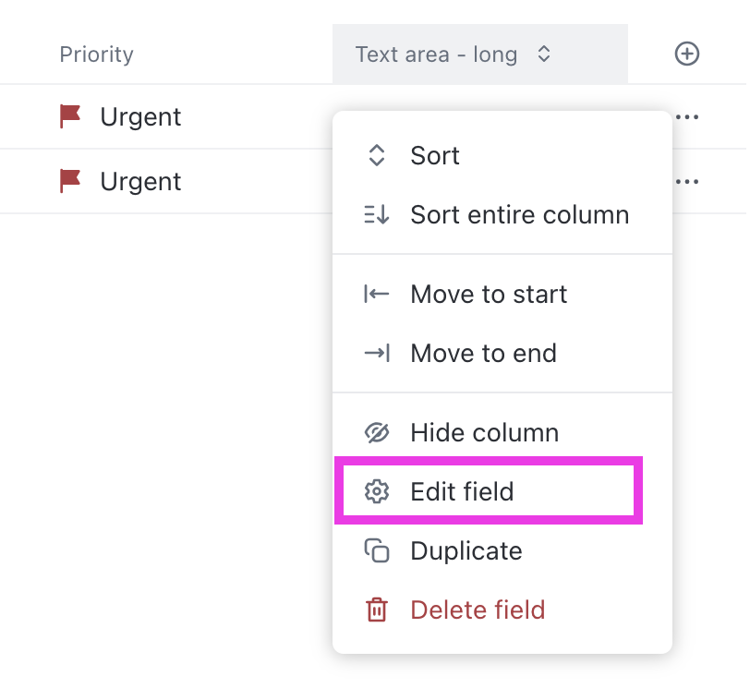Viewport: 750px width, 700px height.
Task: Open first row's three-dot more options
Action: [687, 116]
